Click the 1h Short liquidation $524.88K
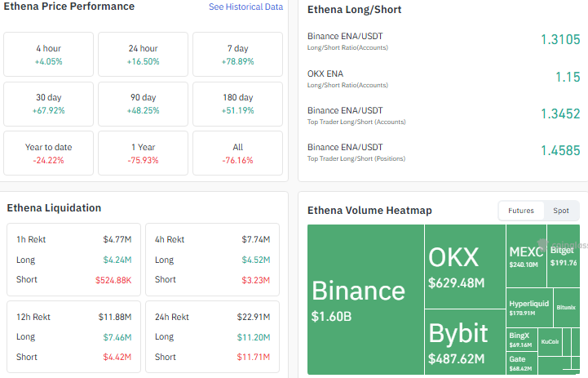Image resolution: width=588 pixels, height=378 pixels. point(113,280)
